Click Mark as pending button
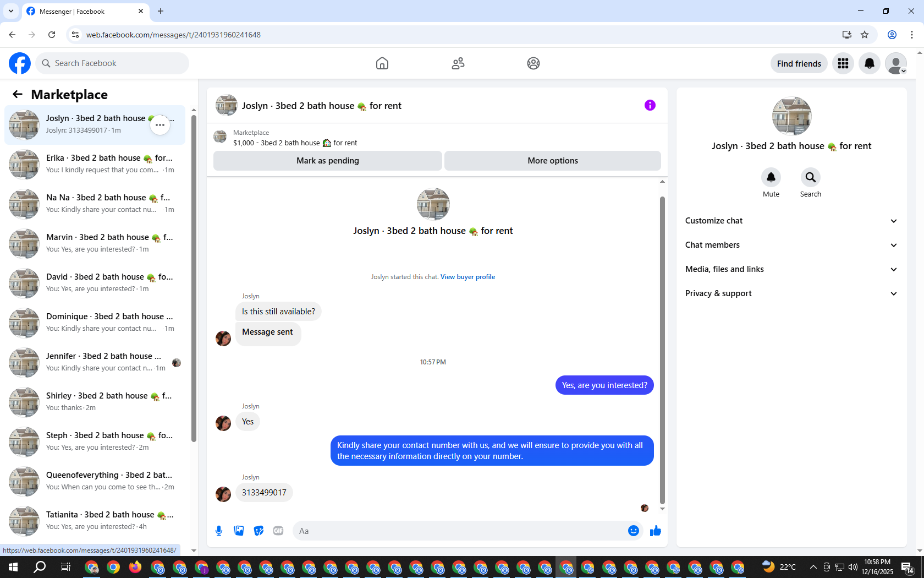 (328, 161)
